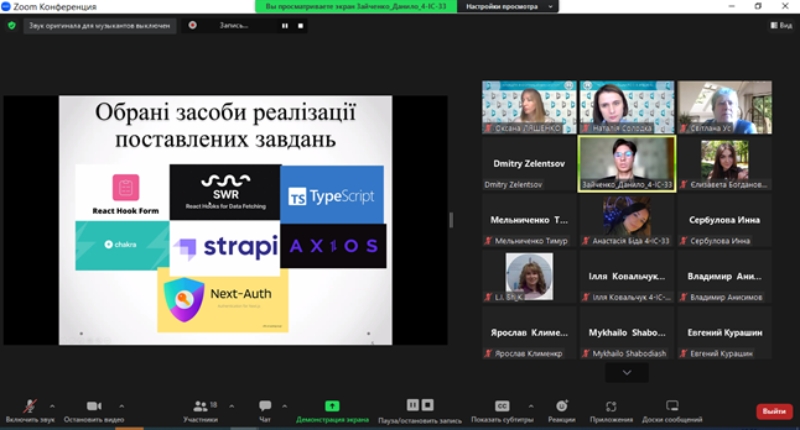Select L.I. participant photo tile
Viewport: 800px width, 430px height.
[x=529, y=276]
